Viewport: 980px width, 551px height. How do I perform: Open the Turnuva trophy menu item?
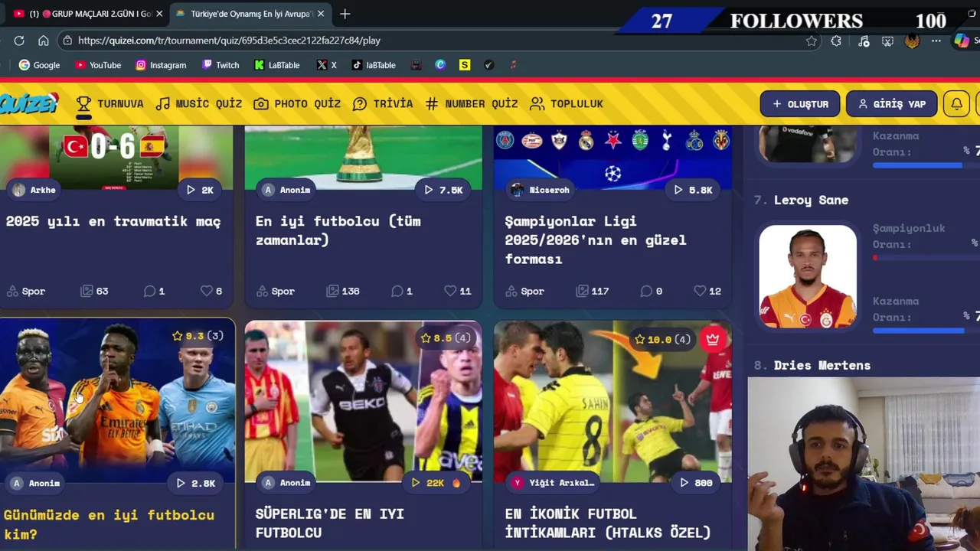click(109, 104)
